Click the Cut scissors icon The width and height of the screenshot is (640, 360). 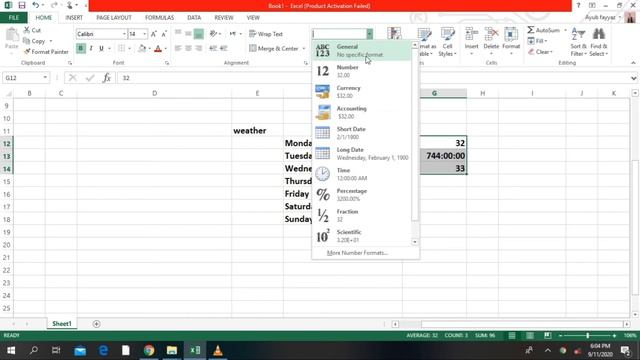click(x=27, y=30)
